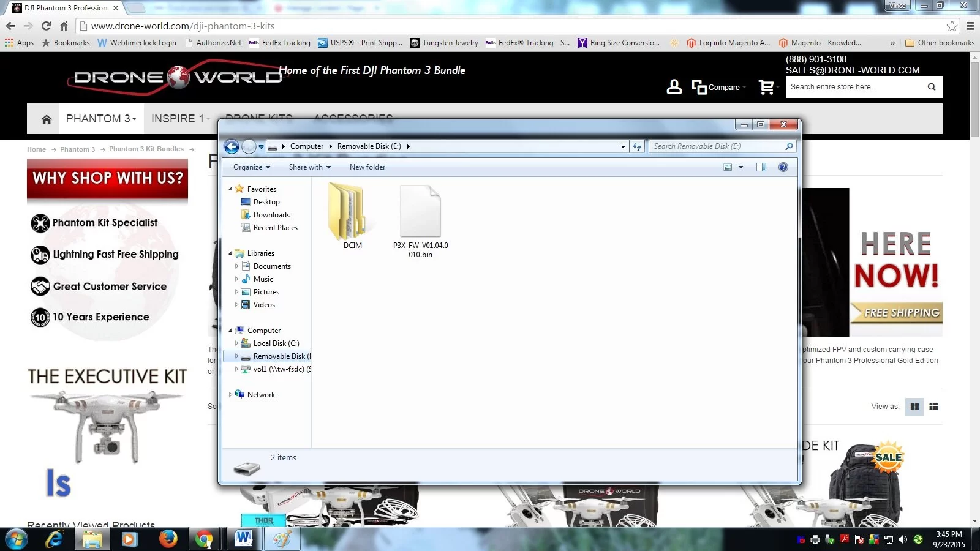Collapse the Libraries tree section
980x551 pixels.
tap(230, 253)
